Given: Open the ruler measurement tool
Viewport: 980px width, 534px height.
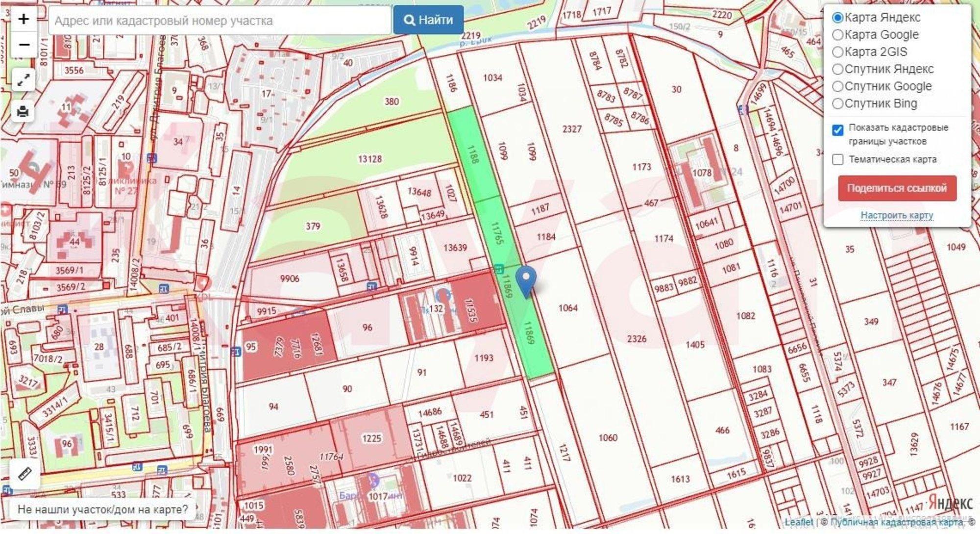Looking at the screenshot, I should [24, 474].
